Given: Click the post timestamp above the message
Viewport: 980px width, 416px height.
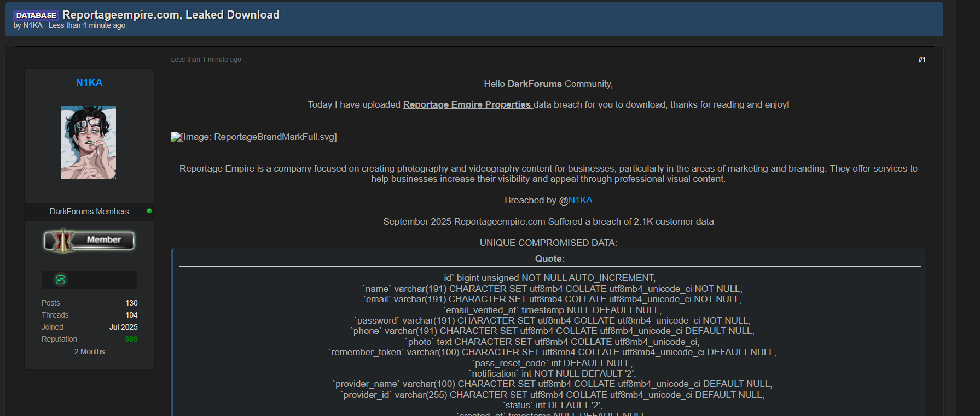Looking at the screenshot, I should tap(206, 60).
